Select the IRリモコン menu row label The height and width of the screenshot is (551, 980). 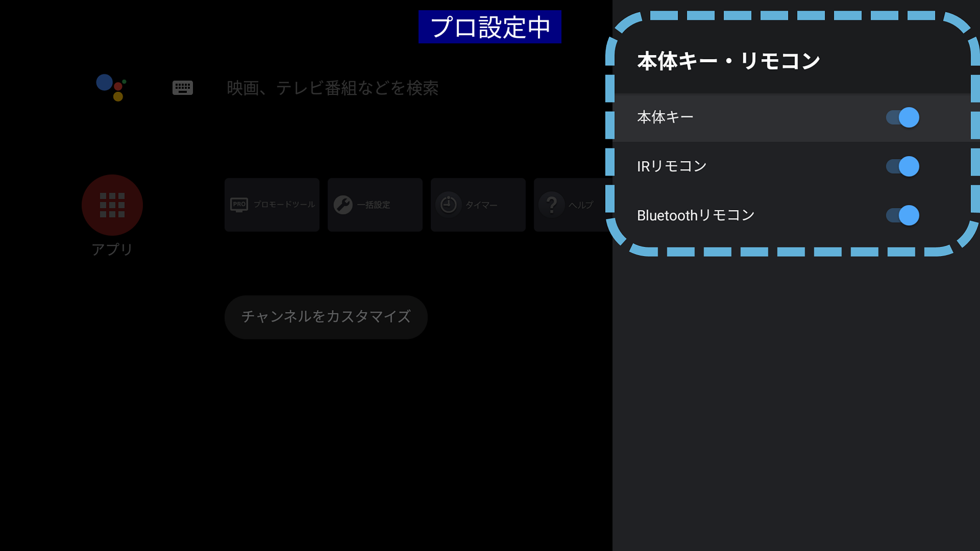click(672, 166)
